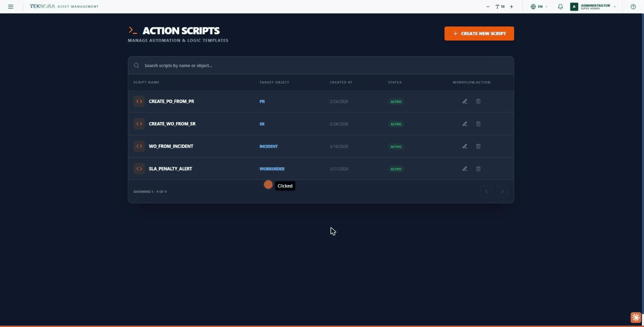Delete the SLA_PENALTY_ALERT script
Image resolution: width=644 pixels, height=327 pixels.
(478, 169)
